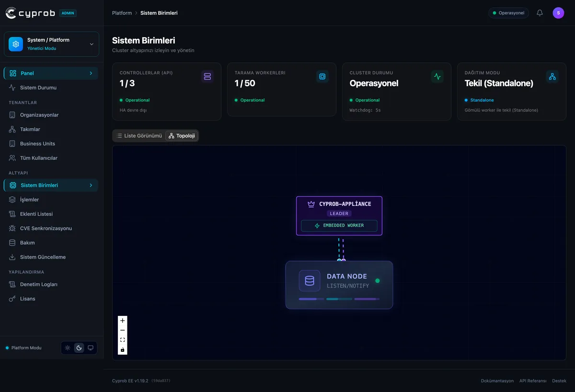This screenshot has height=392, width=575.
Task: Click the middle teal DATA NODE progress bar
Action: [x=339, y=299]
